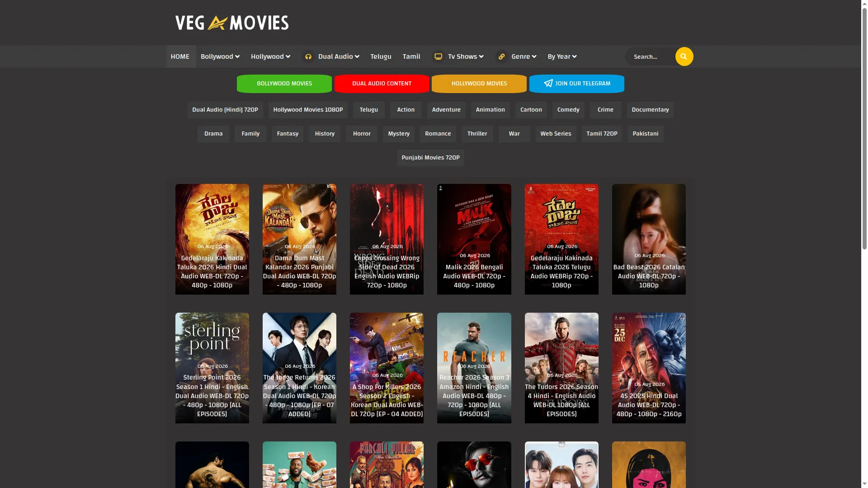This screenshot has height=488, width=868.
Task: Choose the Crime genre tag
Action: click(x=605, y=110)
